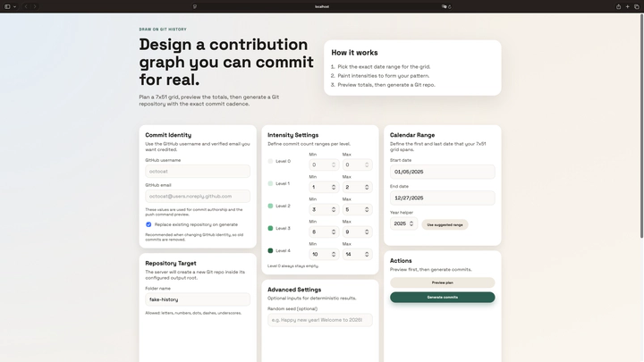This screenshot has height=362, width=644.
Task: Open a new tab with plus icon
Action: click(627, 6)
